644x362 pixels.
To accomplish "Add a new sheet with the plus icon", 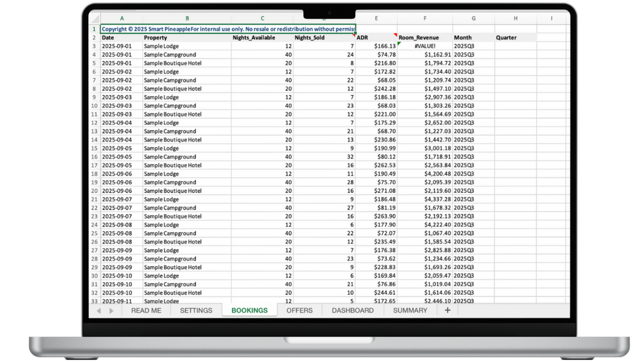I will (447, 310).
